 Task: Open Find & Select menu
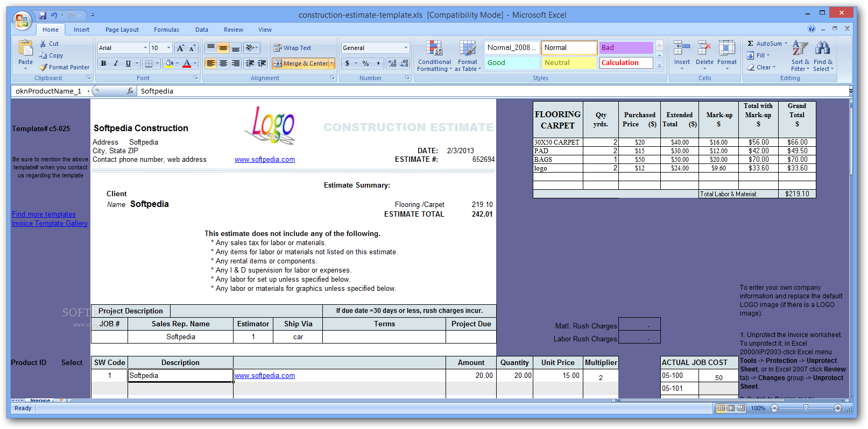click(x=823, y=56)
